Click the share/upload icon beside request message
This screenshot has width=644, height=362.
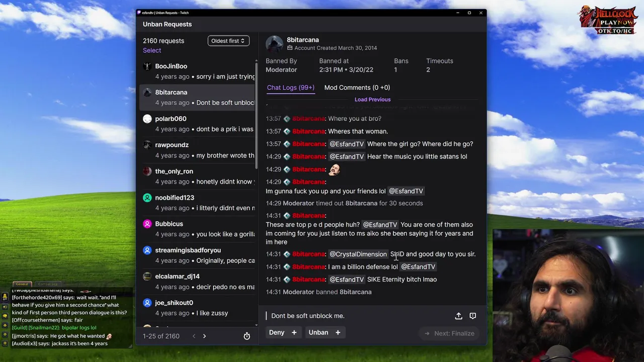click(x=458, y=316)
